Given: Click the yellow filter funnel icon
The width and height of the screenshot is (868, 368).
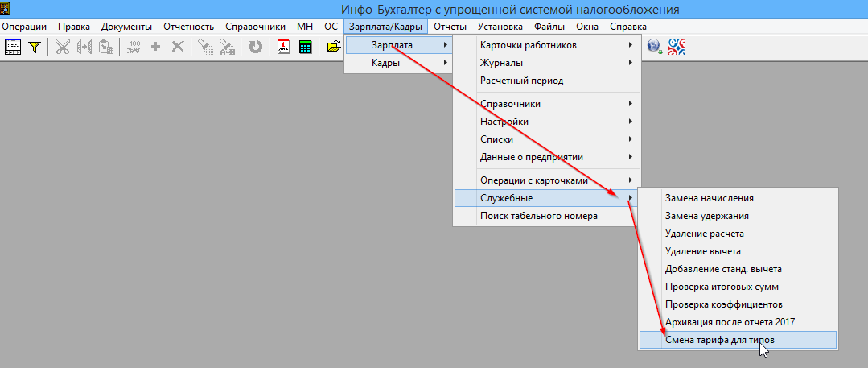Looking at the screenshot, I should (35, 47).
